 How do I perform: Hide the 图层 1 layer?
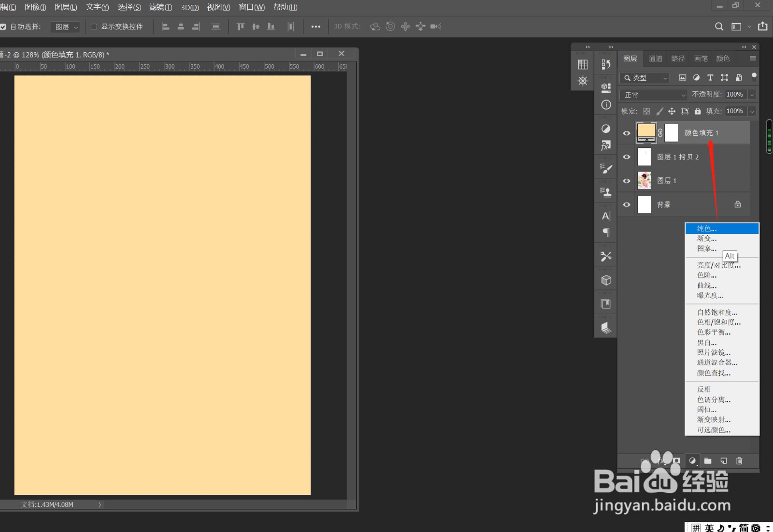(627, 181)
